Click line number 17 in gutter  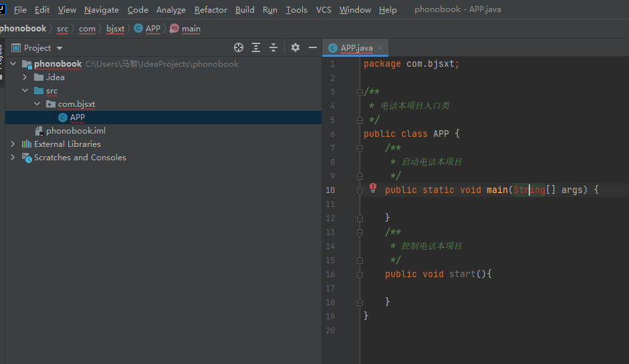[x=330, y=289]
